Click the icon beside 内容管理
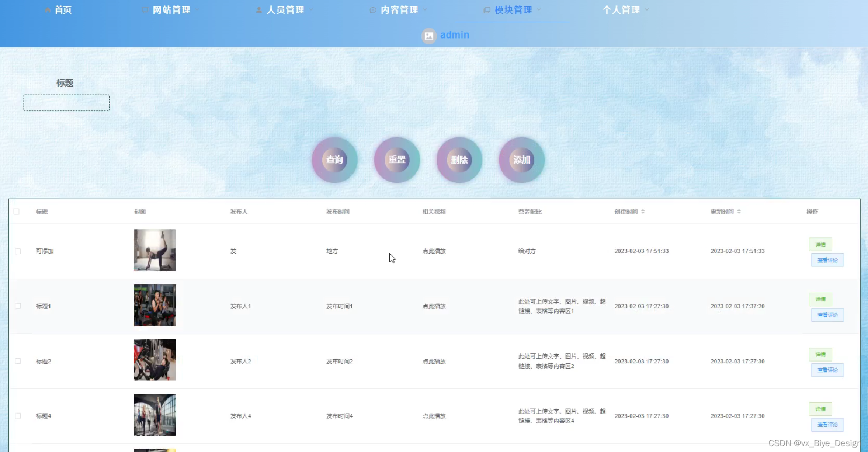Screen dimensions: 868x452 pyautogui.click(x=373, y=10)
